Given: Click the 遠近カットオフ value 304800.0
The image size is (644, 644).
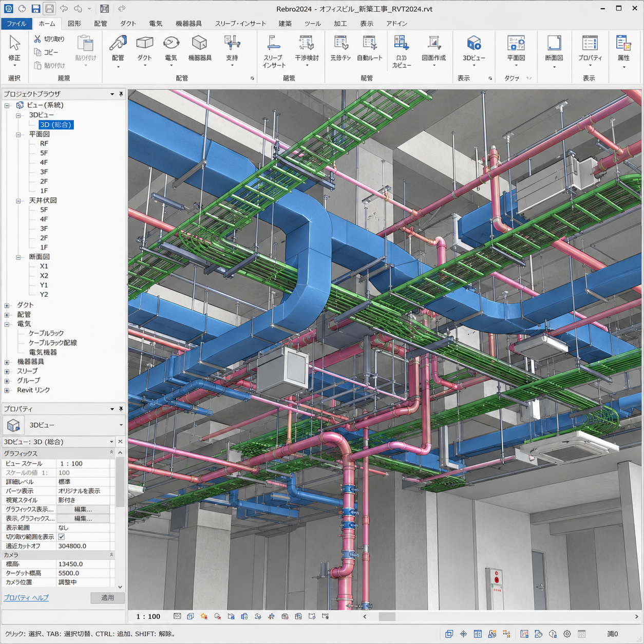Looking at the screenshot, I should 83,546.
